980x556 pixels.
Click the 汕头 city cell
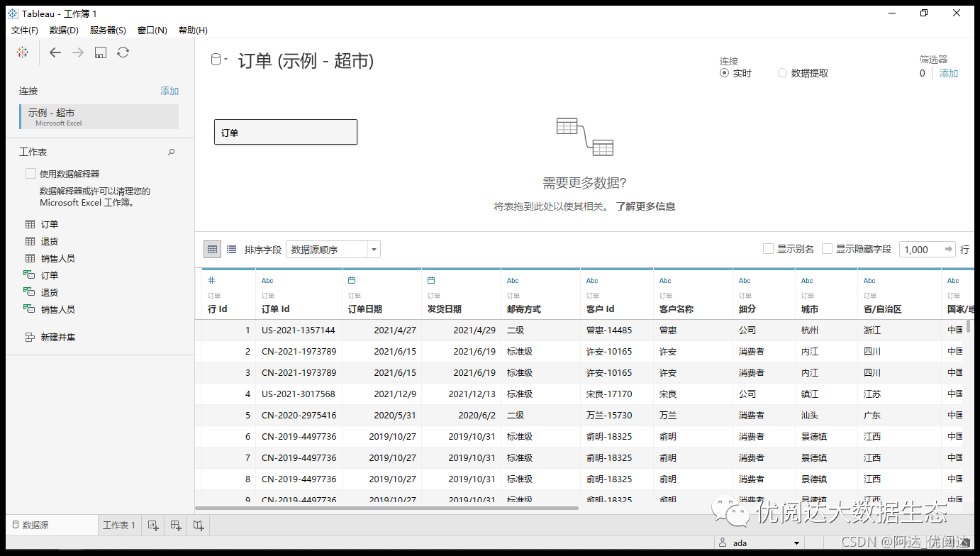pos(826,415)
